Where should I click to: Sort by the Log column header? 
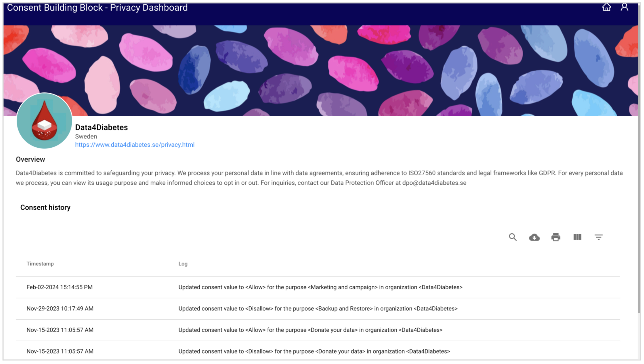click(x=183, y=264)
